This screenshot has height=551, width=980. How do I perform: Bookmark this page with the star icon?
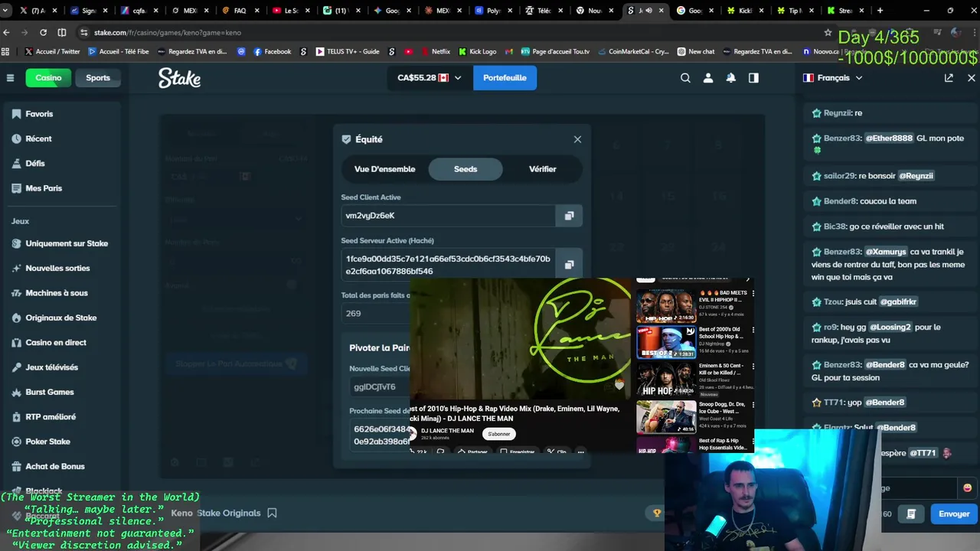click(828, 32)
